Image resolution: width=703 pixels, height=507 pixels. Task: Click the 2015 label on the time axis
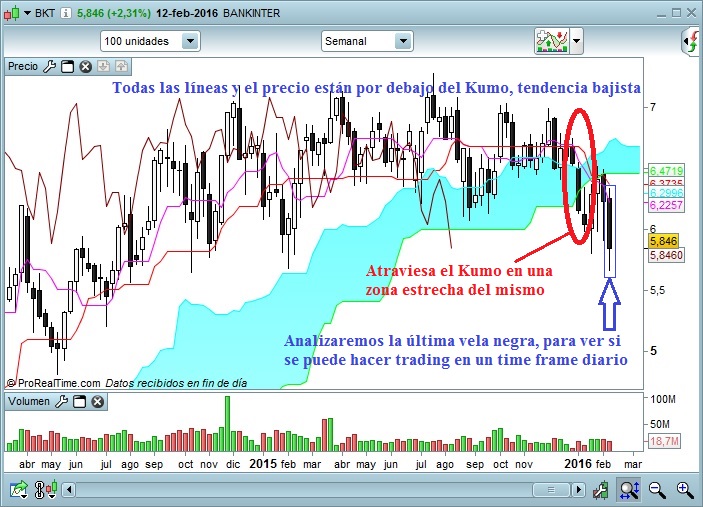263,464
